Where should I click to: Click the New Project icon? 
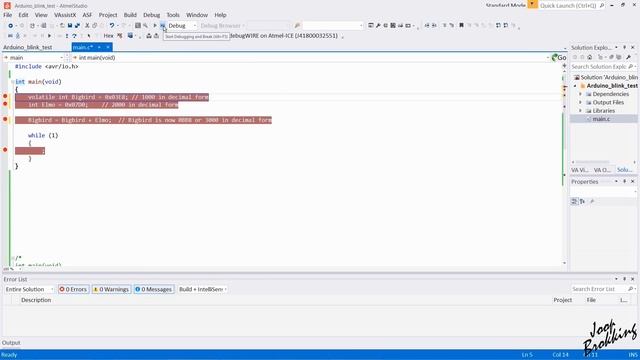32,25
